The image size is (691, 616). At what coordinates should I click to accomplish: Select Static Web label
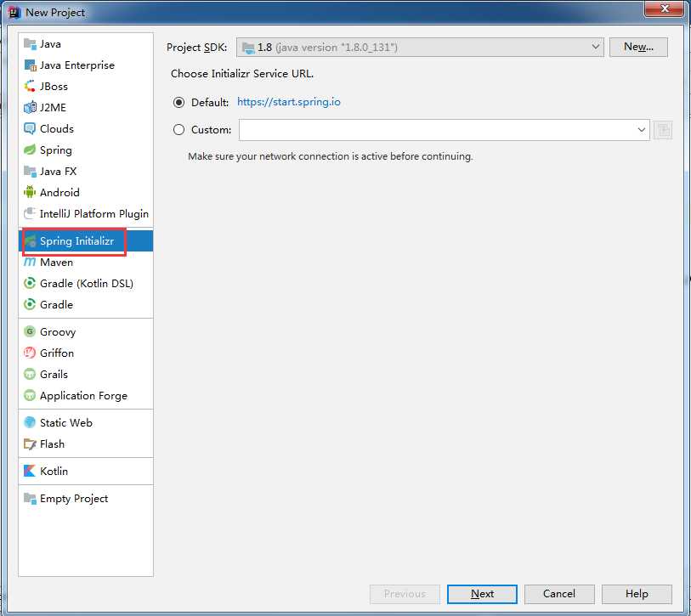(x=66, y=422)
